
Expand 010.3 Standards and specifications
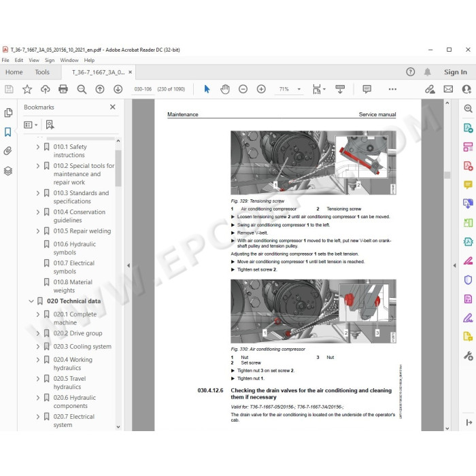click(37, 193)
